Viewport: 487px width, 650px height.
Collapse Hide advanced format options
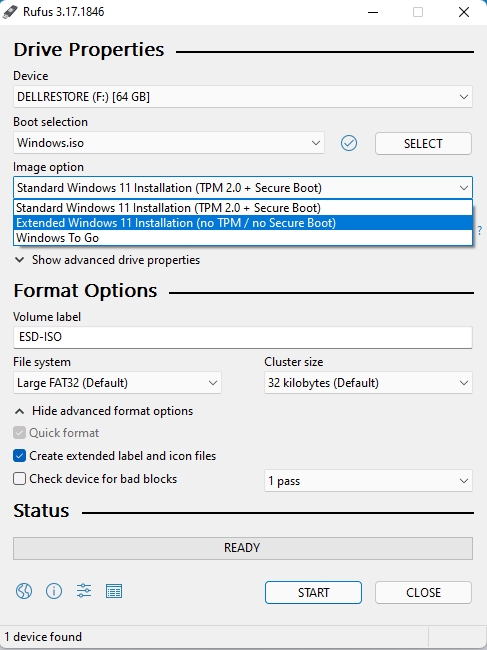click(x=104, y=411)
